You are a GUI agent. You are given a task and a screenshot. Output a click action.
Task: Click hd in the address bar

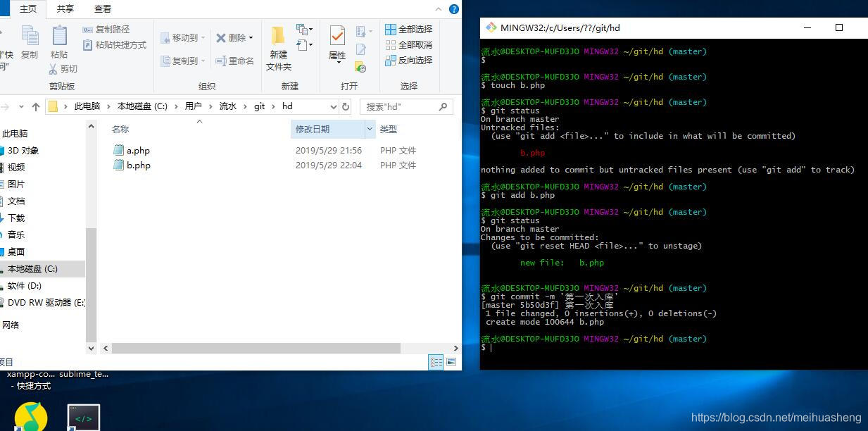pos(287,106)
